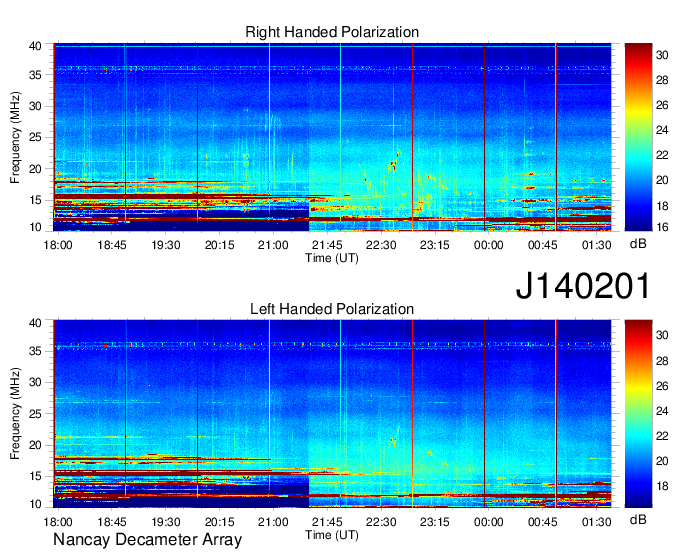Click 20:15 time tick of right-handed plot
Image resolution: width=680 pixels, height=552 pixels.
coord(219,245)
